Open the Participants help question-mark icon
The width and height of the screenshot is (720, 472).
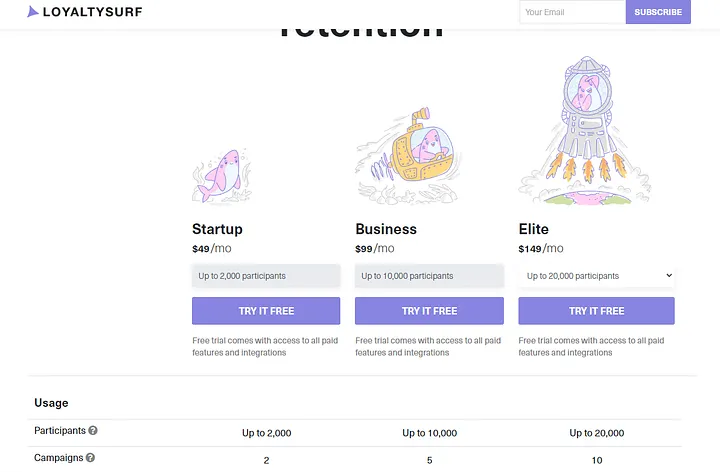tap(93, 431)
